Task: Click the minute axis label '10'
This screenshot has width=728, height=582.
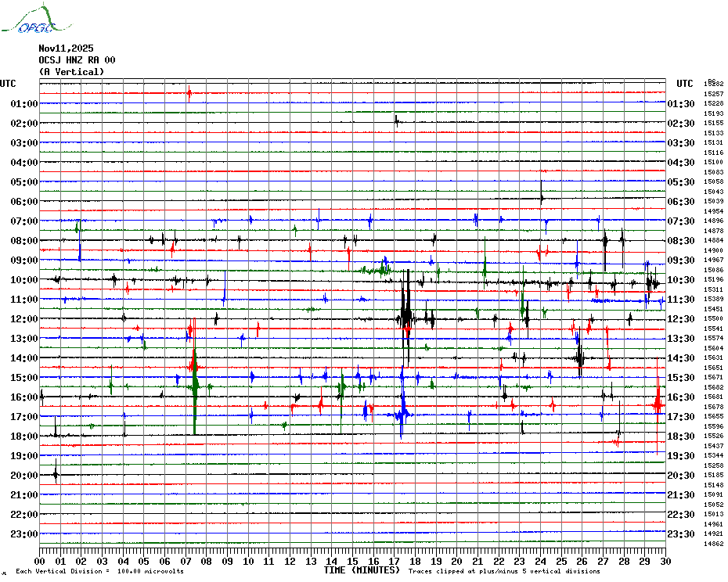Action: pyautogui.click(x=248, y=562)
